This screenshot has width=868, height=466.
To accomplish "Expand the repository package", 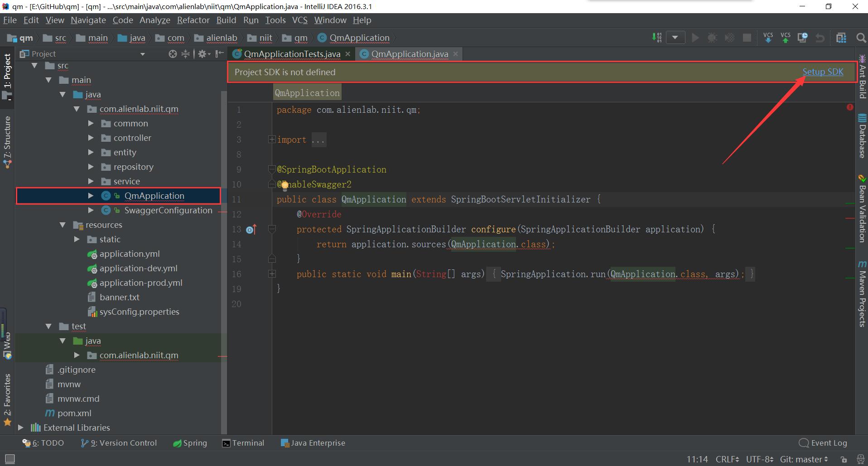I will pyautogui.click(x=91, y=167).
